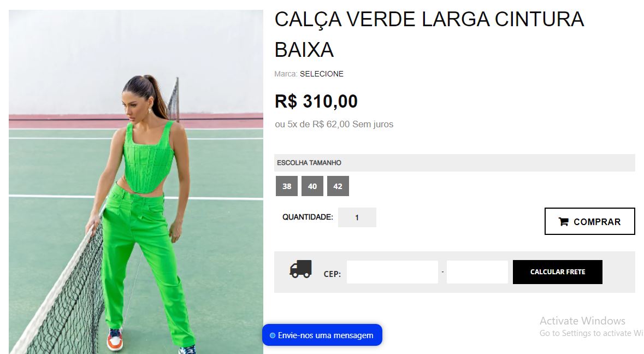Click the green pants product photo
The width and height of the screenshot is (644, 354).
[136, 182]
